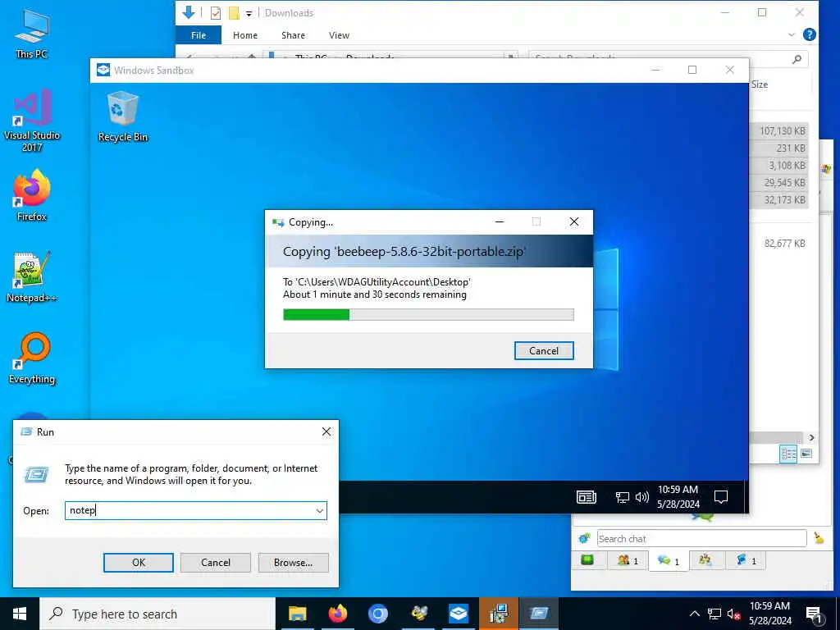The width and height of the screenshot is (840, 630).
Task: Click Explorer Size column header
Action: (760, 84)
